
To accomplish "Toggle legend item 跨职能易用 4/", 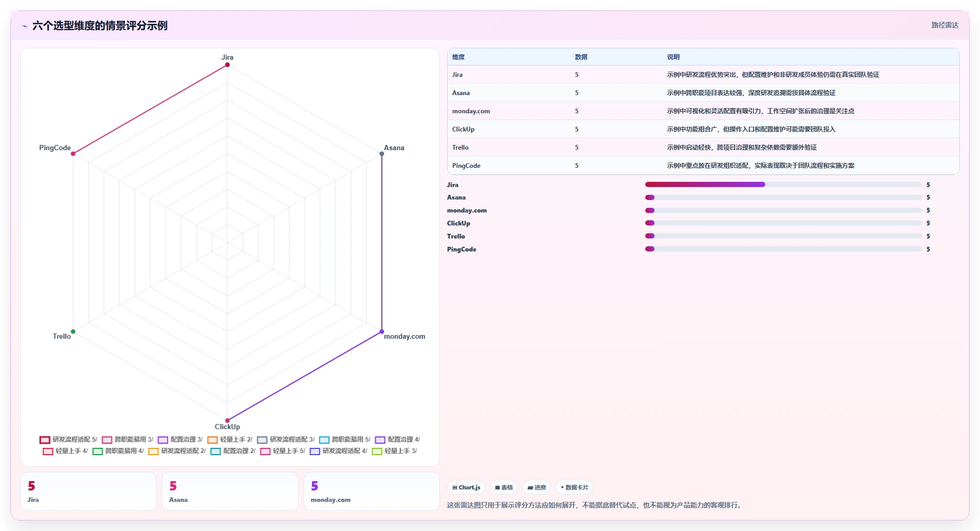I will pos(119,451).
